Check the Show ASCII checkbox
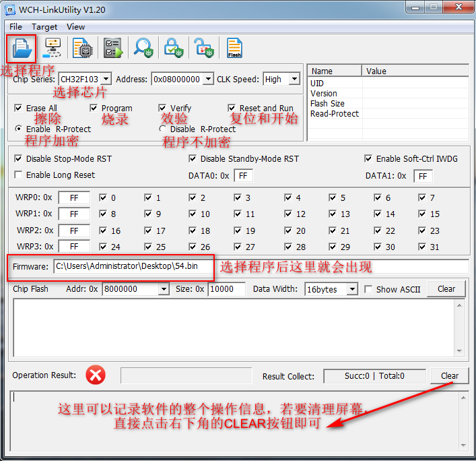This screenshot has width=476, height=461. (368, 289)
